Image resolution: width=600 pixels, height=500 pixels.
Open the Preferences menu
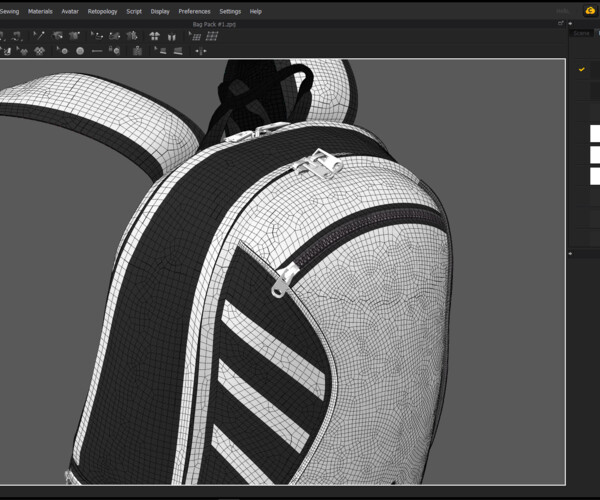click(194, 11)
